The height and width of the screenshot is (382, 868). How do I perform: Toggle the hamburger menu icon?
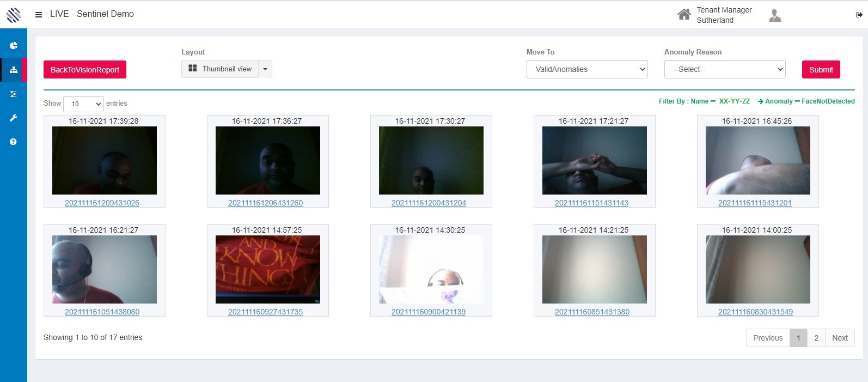click(39, 15)
